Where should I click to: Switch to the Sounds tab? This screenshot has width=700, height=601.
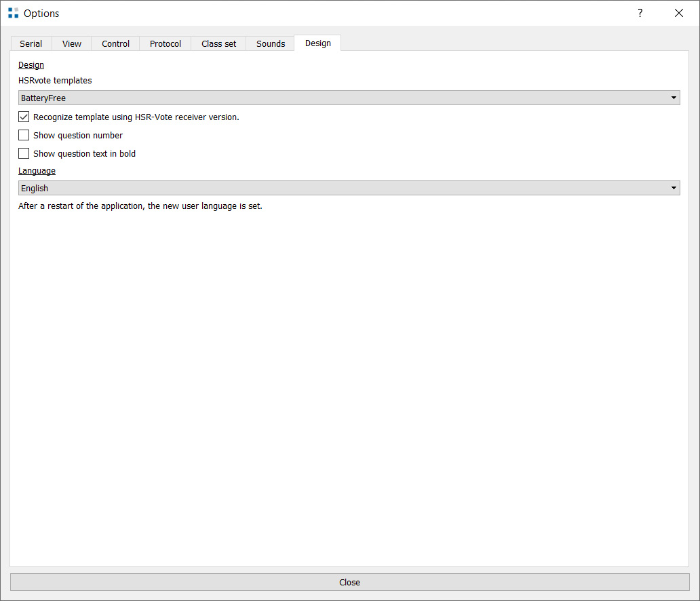point(271,43)
